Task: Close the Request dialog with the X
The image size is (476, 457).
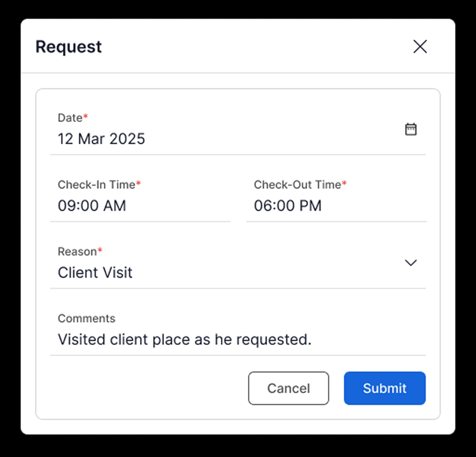Action: click(420, 46)
